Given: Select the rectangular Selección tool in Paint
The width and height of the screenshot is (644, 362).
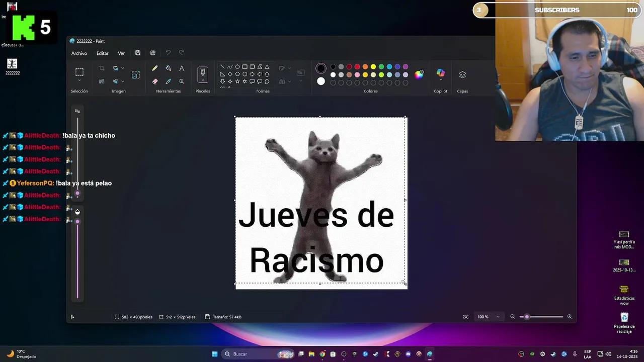Looking at the screenshot, I should pos(79,72).
